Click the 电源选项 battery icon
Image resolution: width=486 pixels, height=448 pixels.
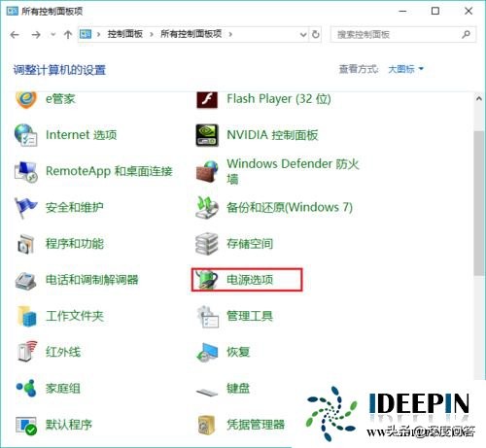[207, 280]
